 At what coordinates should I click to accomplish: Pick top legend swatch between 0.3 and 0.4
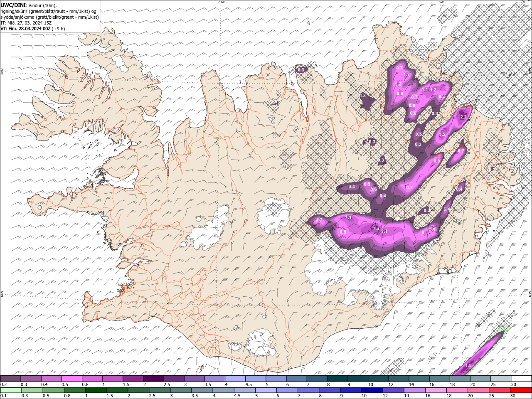coord(31,379)
